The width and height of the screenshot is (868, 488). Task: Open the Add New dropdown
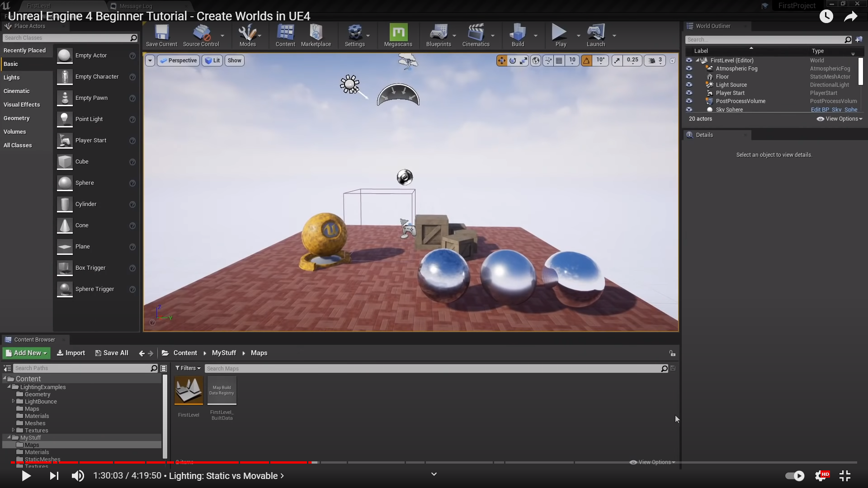(x=27, y=353)
